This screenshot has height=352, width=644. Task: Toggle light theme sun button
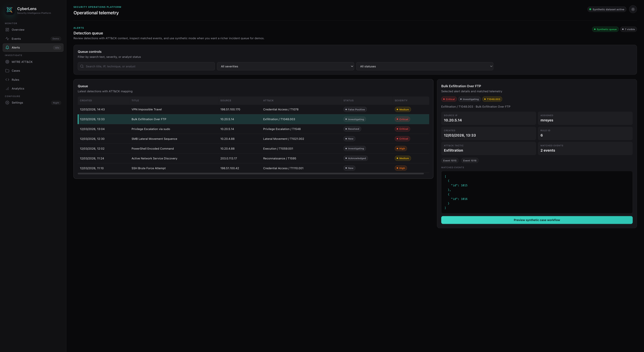(633, 9)
